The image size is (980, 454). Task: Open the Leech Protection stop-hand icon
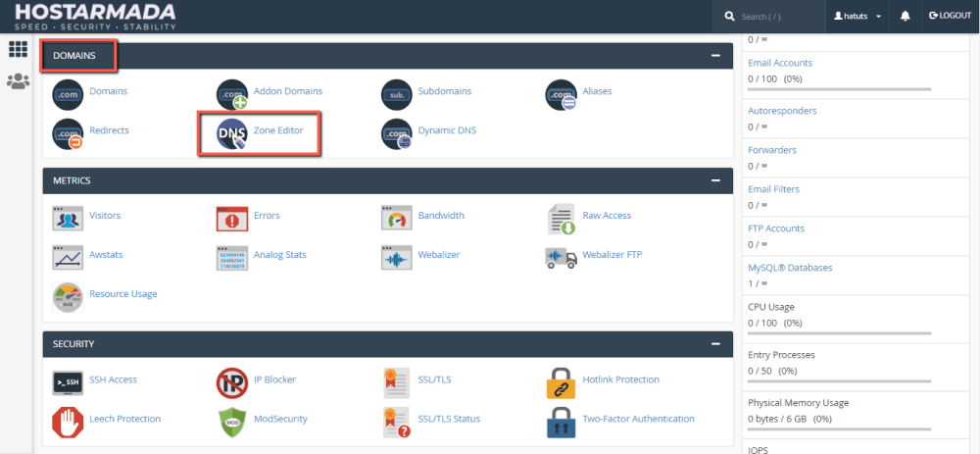pyautogui.click(x=68, y=422)
